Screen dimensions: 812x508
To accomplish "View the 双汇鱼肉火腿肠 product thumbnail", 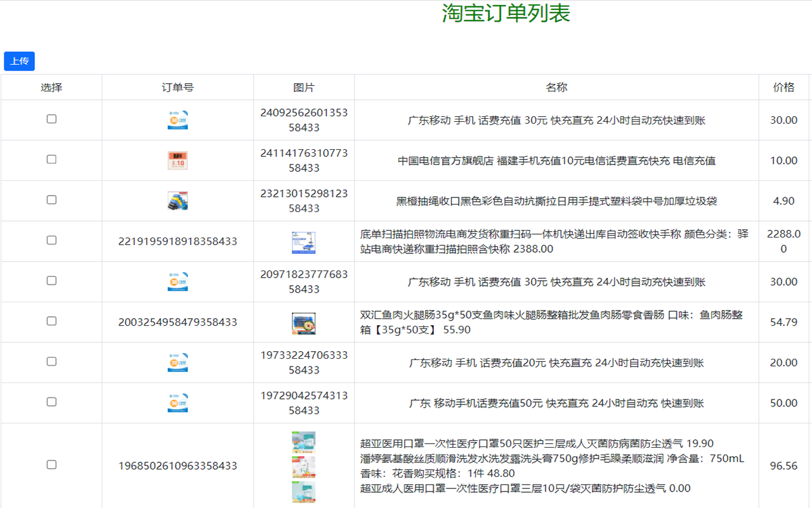I will [x=304, y=323].
